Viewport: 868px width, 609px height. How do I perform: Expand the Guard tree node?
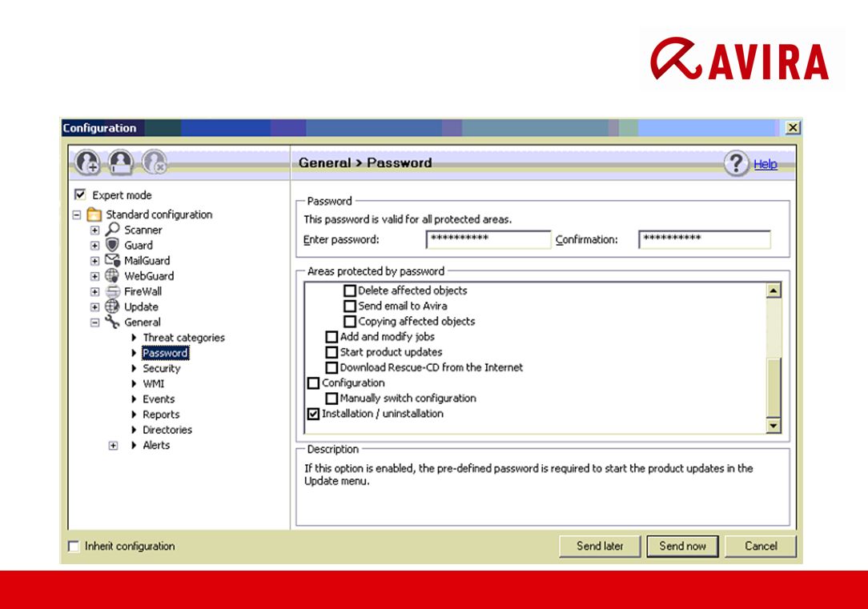pos(95,246)
